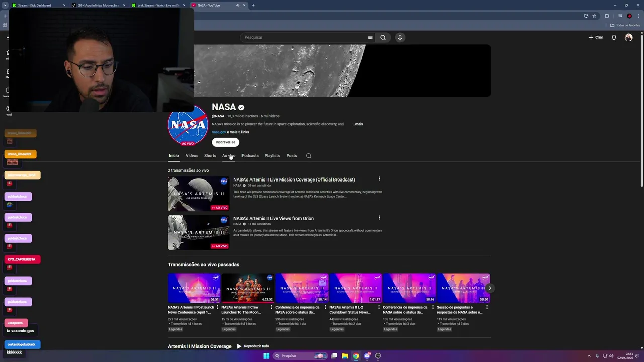Viewport: 644px width, 362px height.
Task: Click Reproduzir tudo for Artemis II Mission Coverage
Action: (x=253, y=346)
